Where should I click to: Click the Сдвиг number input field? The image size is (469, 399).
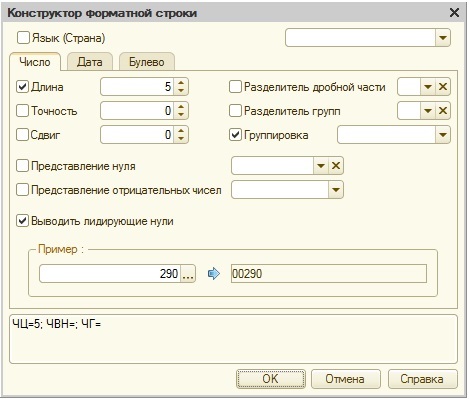(137, 135)
